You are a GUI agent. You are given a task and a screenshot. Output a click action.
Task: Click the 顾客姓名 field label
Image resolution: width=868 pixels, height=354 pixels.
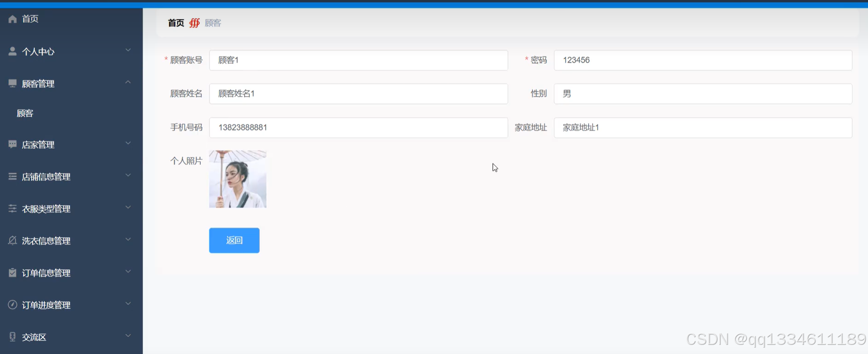(186, 93)
